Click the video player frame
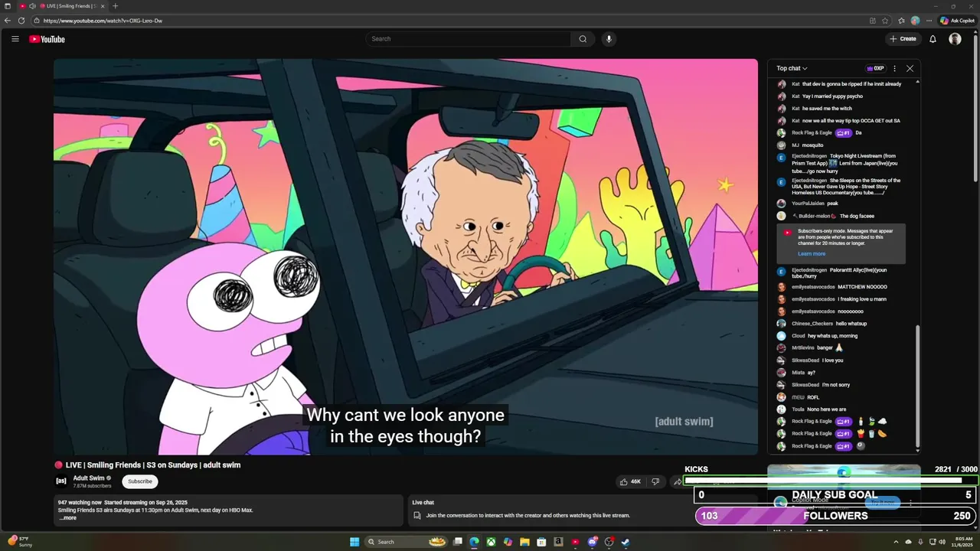This screenshot has width=980, height=551. (406, 256)
